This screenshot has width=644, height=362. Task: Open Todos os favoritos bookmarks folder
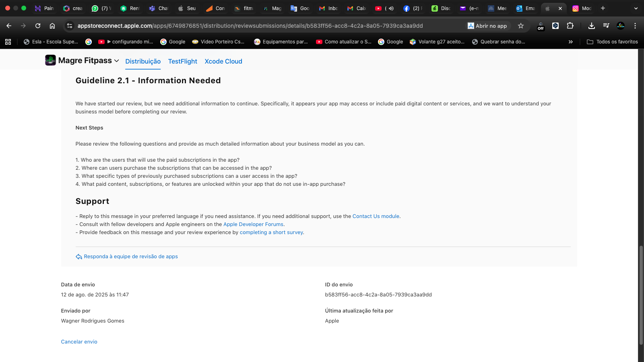612,42
